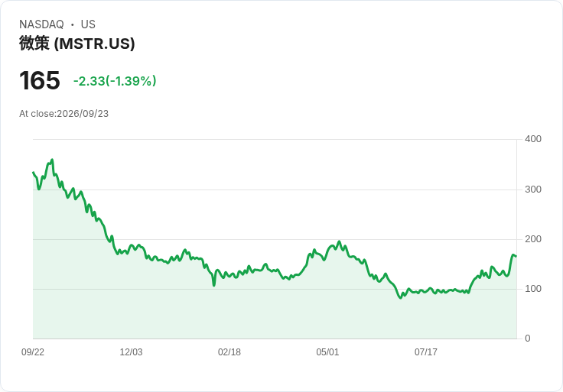Click the 100 price axis label
The image size is (563, 392).
533,289
